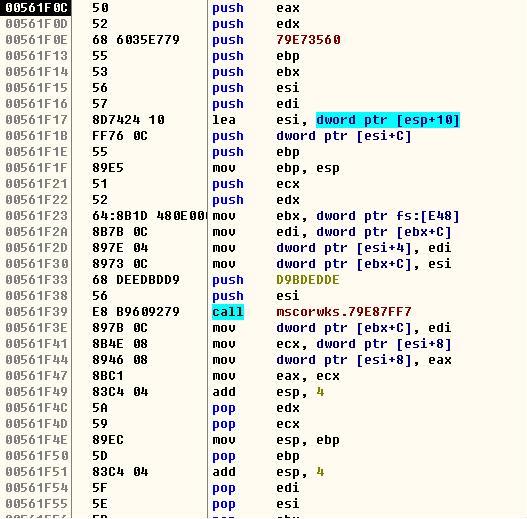Select address 00561F14
The image size is (527, 519).
pyautogui.click(x=36, y=72)
